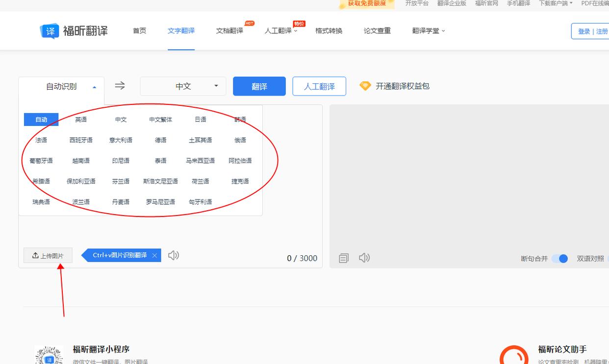Click the 上传图片 upload button
The image size is (609, 364).
click(48, 256)
